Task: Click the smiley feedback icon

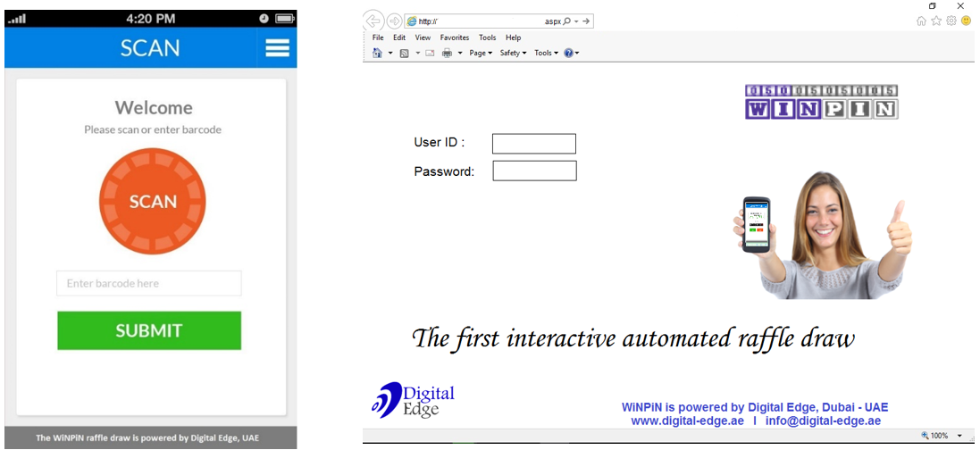Action: tap(967, 21)
